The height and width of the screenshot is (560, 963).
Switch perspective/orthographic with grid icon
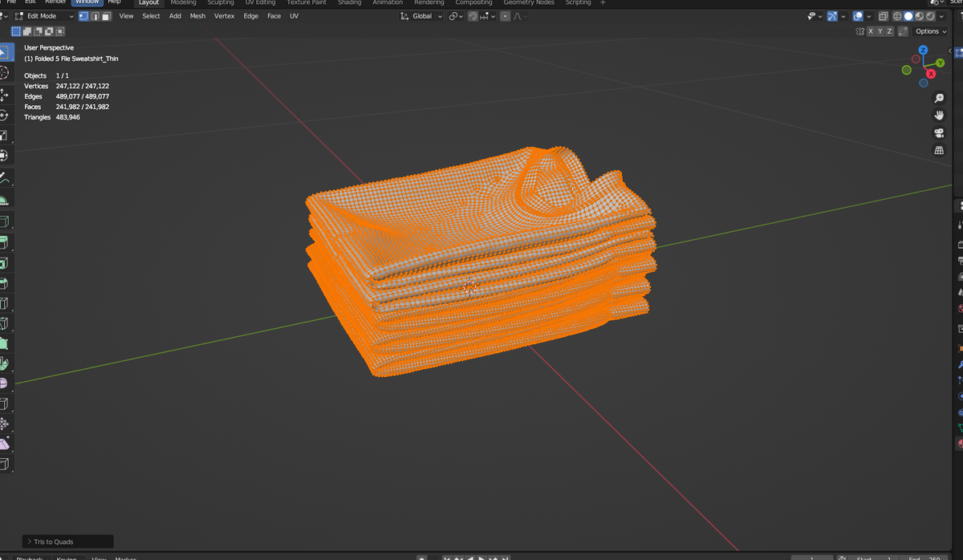tap(939, 150)
